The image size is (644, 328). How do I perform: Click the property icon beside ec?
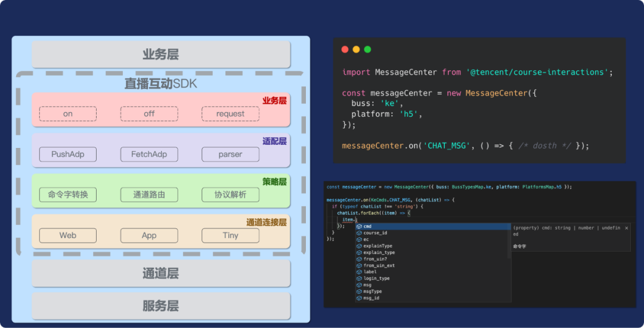click(359, 240)
